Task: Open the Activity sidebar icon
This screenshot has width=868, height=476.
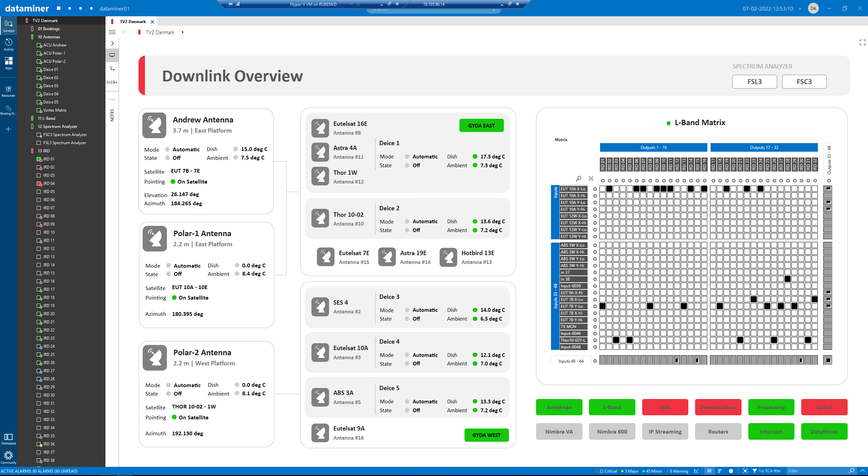Action: [x=8, y=44]
